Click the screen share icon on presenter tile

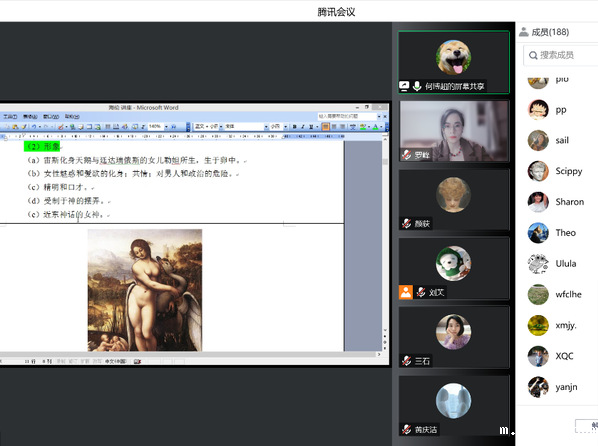404,86
